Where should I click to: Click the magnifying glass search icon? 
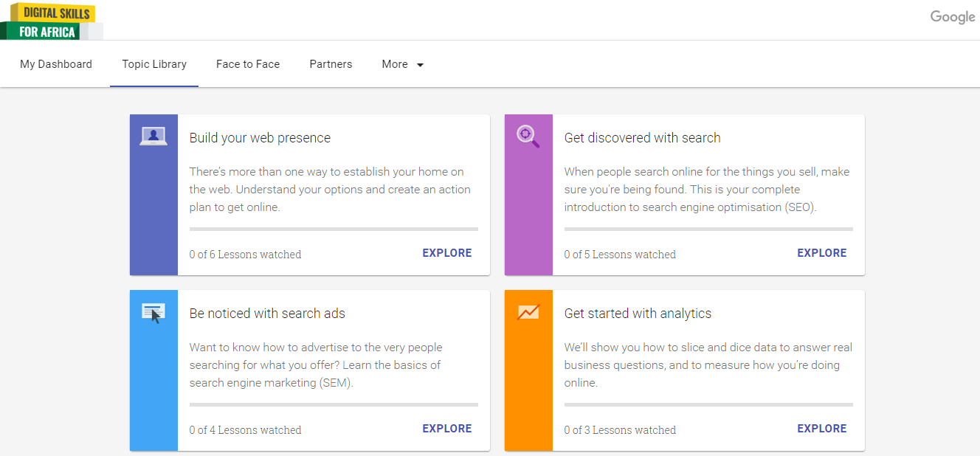click(x=528, y=136)
